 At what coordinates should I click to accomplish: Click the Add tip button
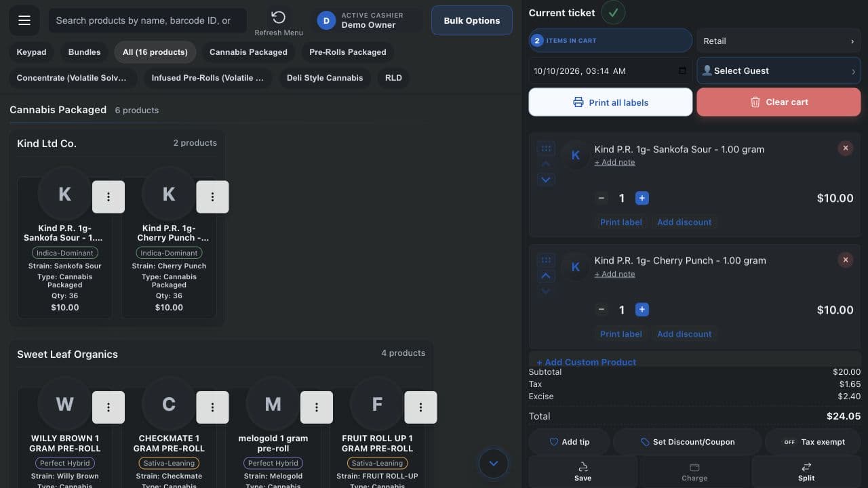569,442
